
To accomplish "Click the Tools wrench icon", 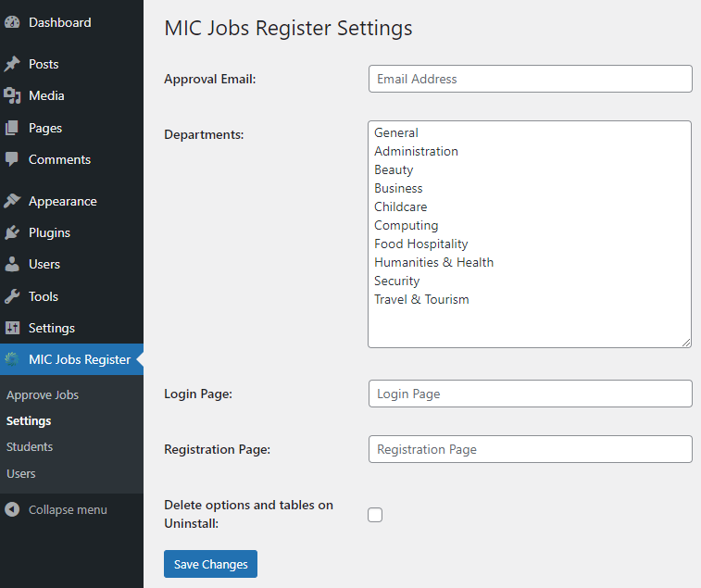I will pyautogui.click(x=12, y=296).
